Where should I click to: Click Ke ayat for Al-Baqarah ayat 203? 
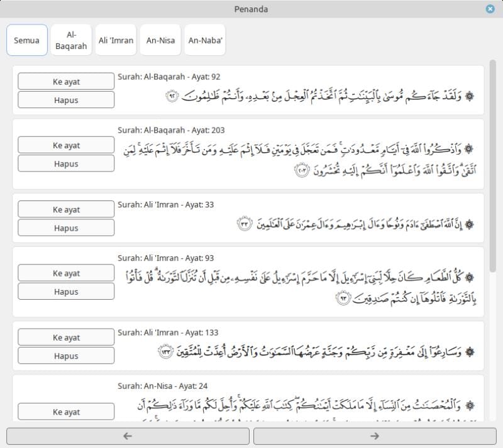pos(66,145)
